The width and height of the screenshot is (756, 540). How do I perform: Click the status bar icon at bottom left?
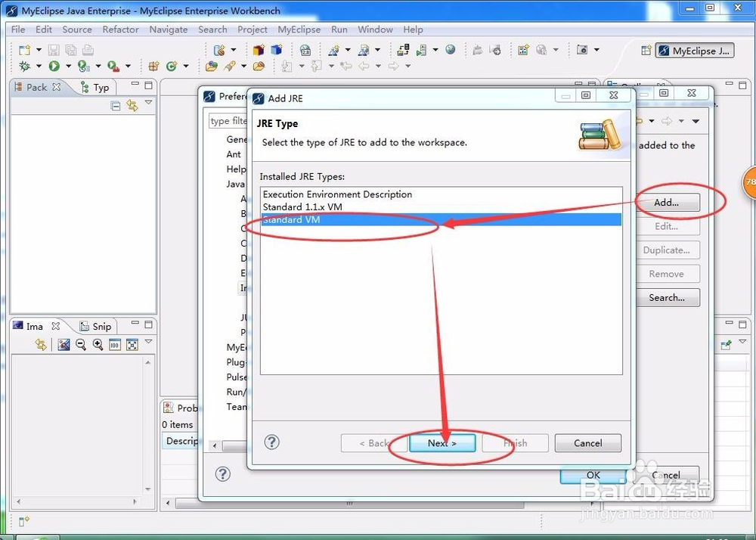23,521
